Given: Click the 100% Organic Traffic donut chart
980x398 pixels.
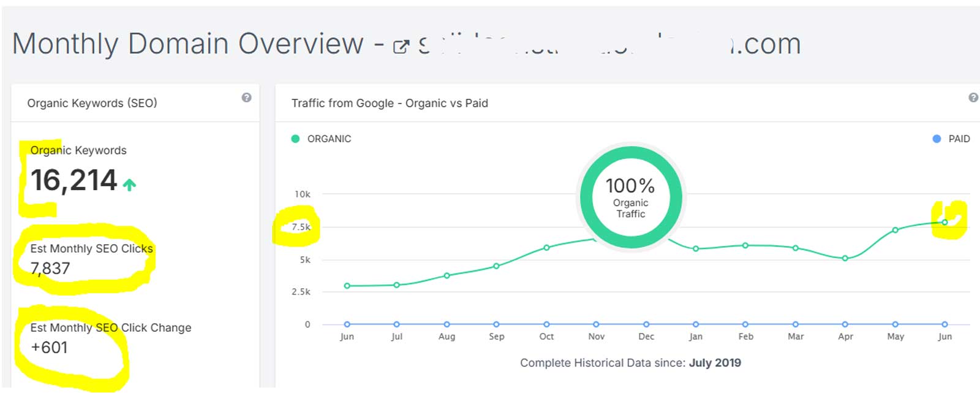Looking at the screenshot, I should [630, 197].
